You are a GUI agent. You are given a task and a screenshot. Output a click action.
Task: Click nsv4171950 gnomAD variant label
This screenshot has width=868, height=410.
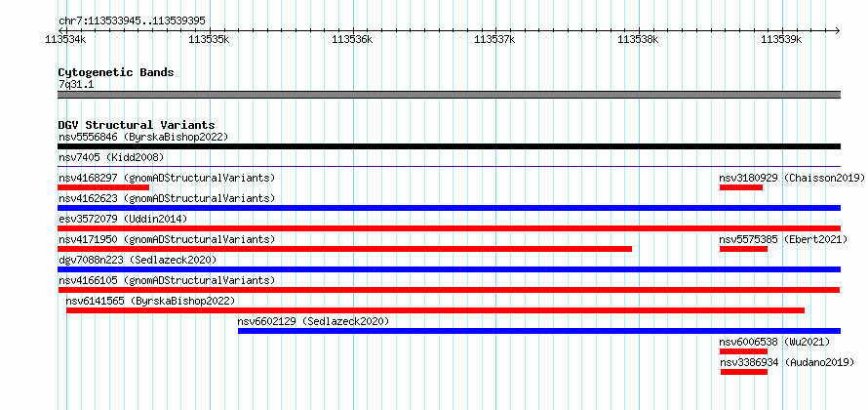click(167, 239)
